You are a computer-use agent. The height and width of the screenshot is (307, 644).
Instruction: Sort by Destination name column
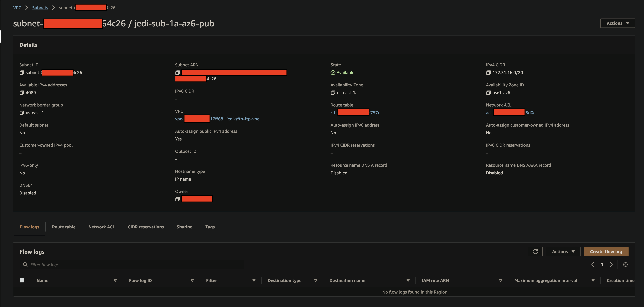[408, 280]
